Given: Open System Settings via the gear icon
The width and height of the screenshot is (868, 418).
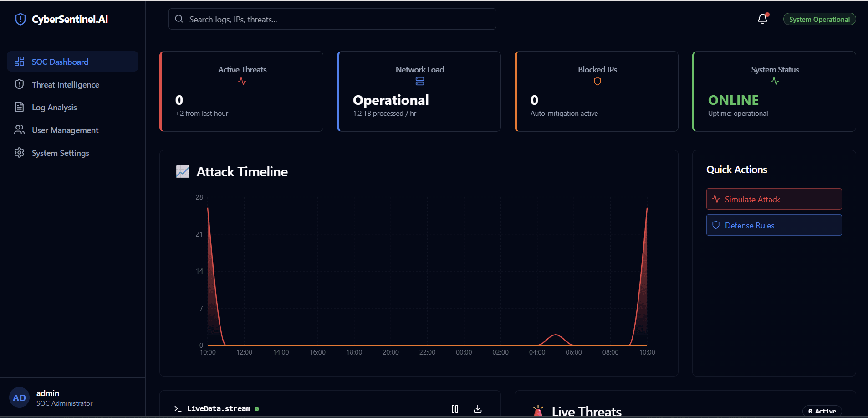Looking at the screenshot, I should pos(19,153).
